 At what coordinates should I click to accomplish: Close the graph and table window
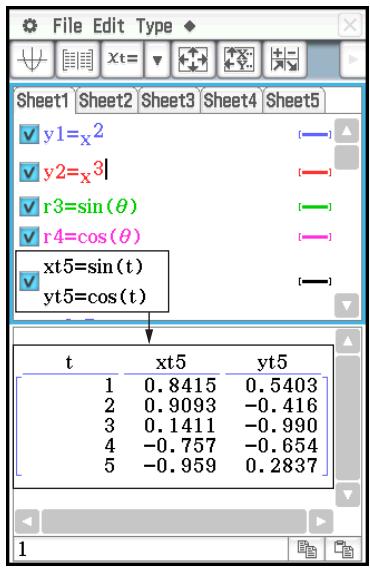point(350,25)
